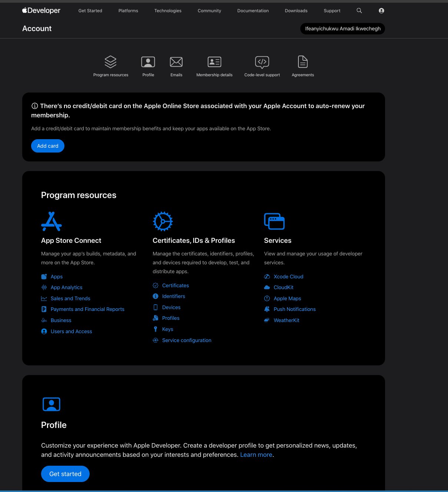Screen dimensions: 448x492
Task: Open the Emails envelope icon
Action: [x=176, y=62]
